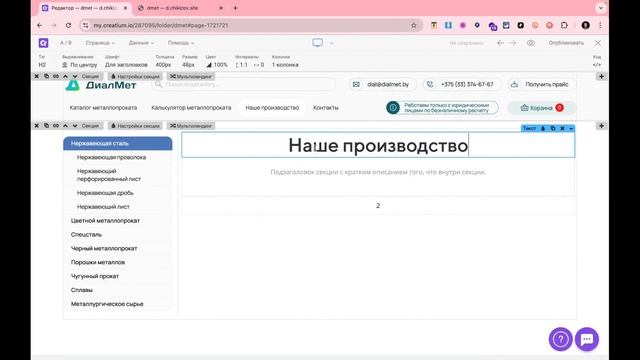Delete the Текст widget with X icon

[562, 128]
